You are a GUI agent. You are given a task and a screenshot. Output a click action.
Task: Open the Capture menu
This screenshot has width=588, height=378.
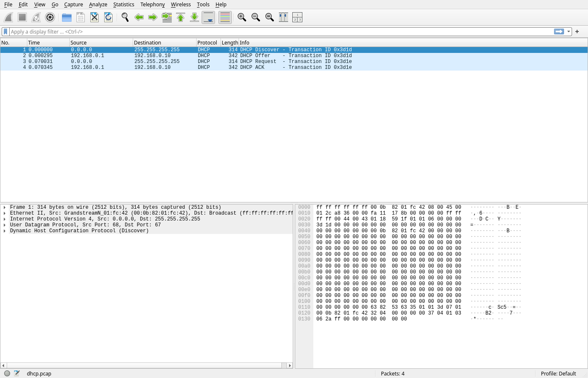[x=73, y=5]
